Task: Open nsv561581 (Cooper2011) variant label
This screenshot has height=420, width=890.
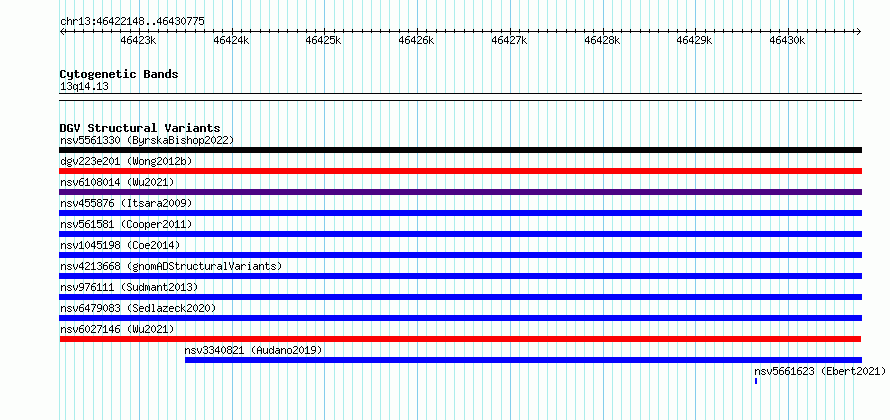Action: pyautogui.click(x=126, y=224)
